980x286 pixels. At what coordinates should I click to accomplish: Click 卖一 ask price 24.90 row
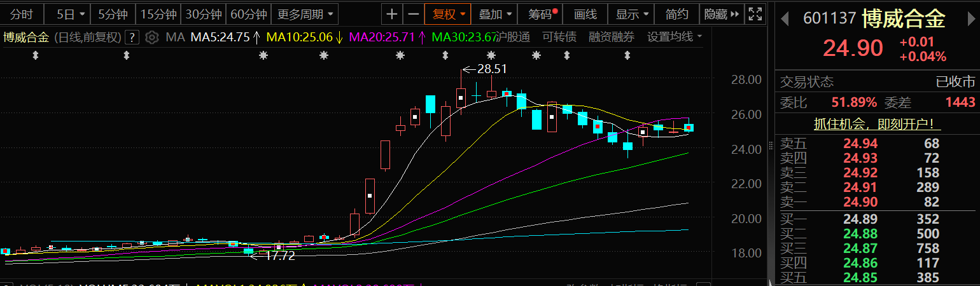877,202
